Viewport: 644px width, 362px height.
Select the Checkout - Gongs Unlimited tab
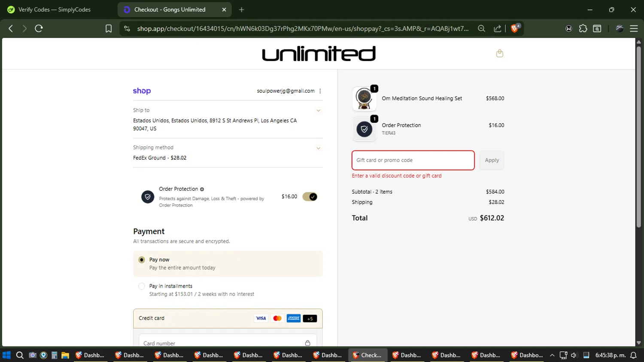coord(170,9)
